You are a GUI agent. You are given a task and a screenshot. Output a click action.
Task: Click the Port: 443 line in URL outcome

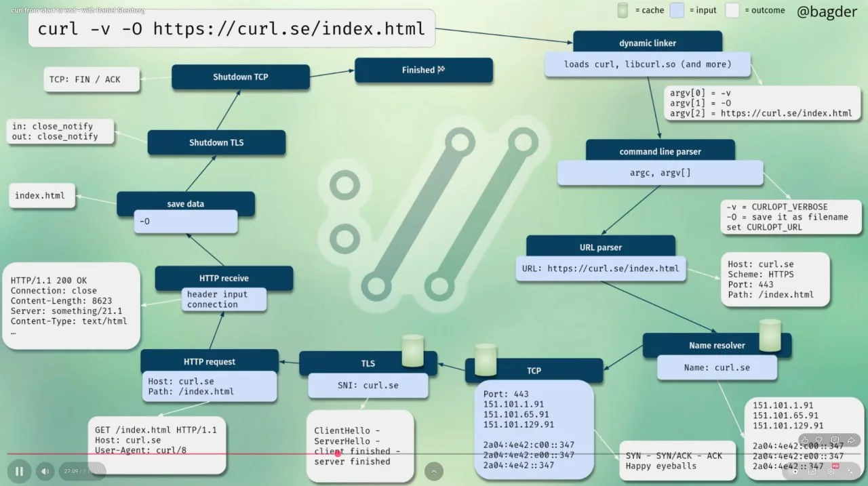click(x=751, y=285)
